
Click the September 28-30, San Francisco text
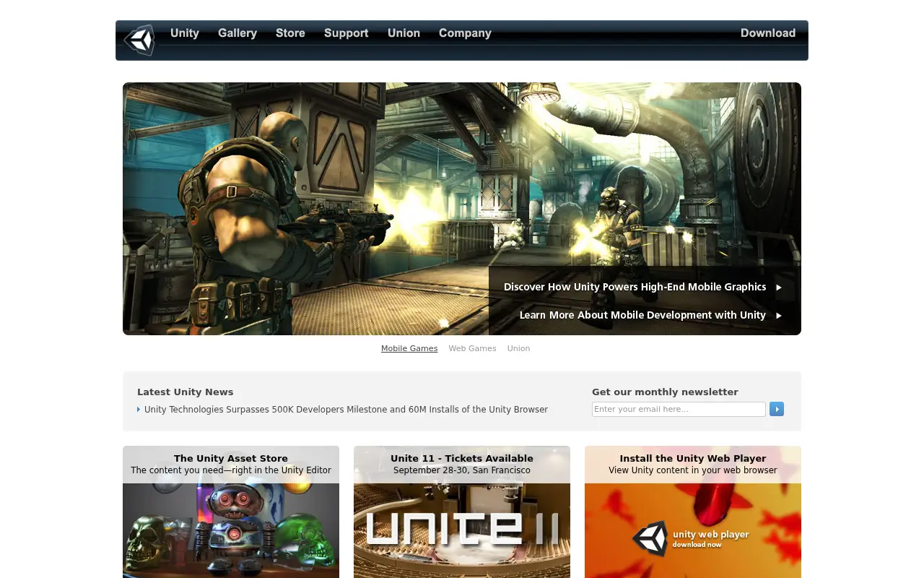click(x=462, y=470)
